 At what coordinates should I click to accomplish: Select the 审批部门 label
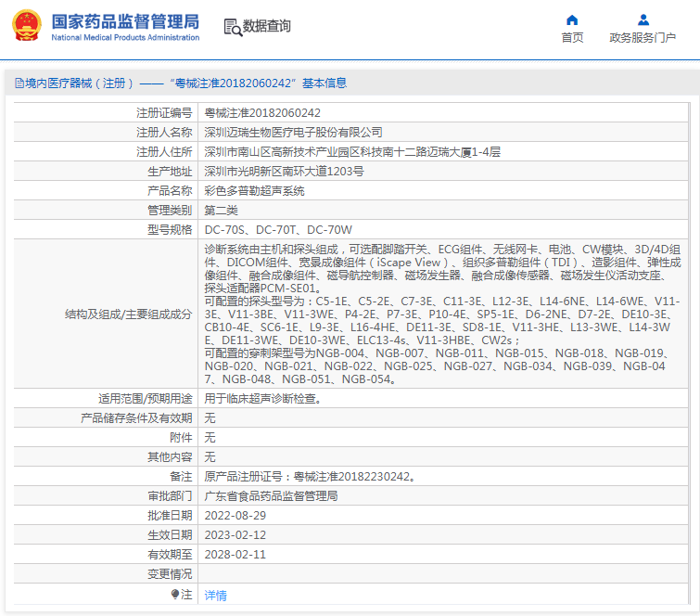pos(170,495)
